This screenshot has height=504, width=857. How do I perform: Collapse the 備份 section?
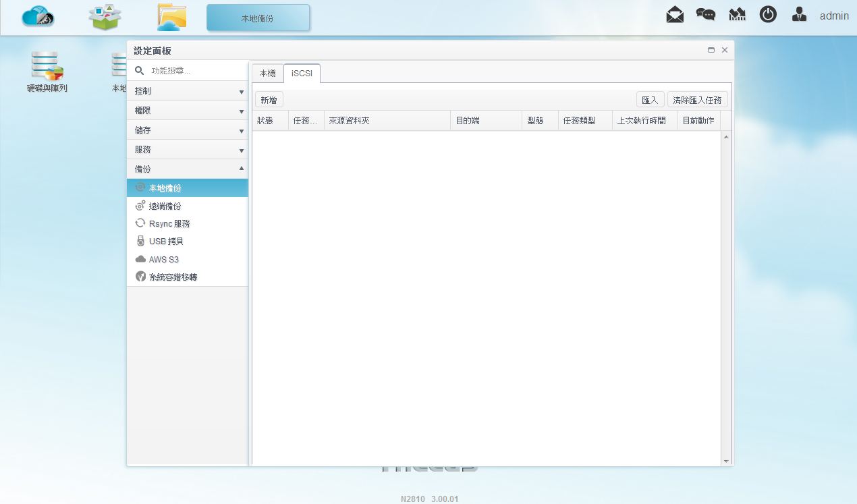tap(188, 169)
